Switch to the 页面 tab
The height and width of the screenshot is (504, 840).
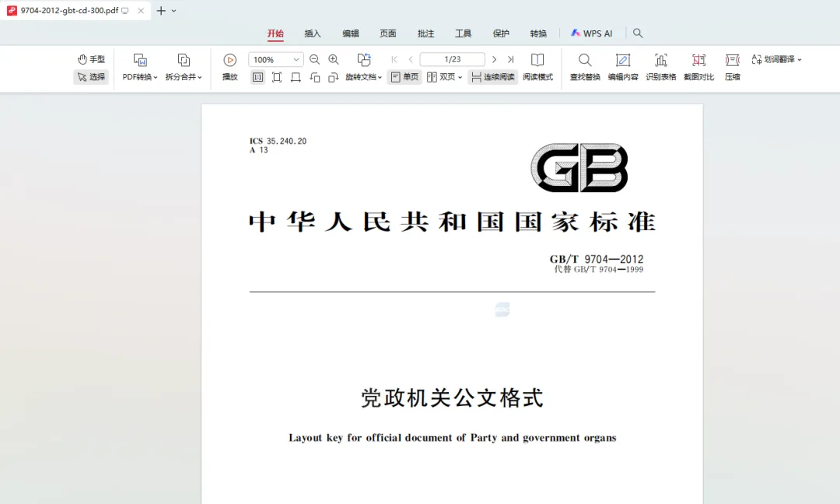(x=388, y=33)
